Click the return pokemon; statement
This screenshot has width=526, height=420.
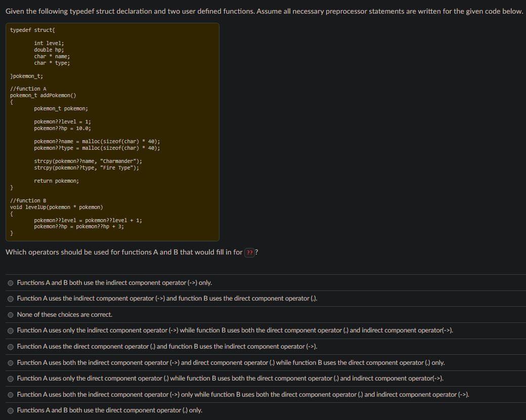click(56, 181)
